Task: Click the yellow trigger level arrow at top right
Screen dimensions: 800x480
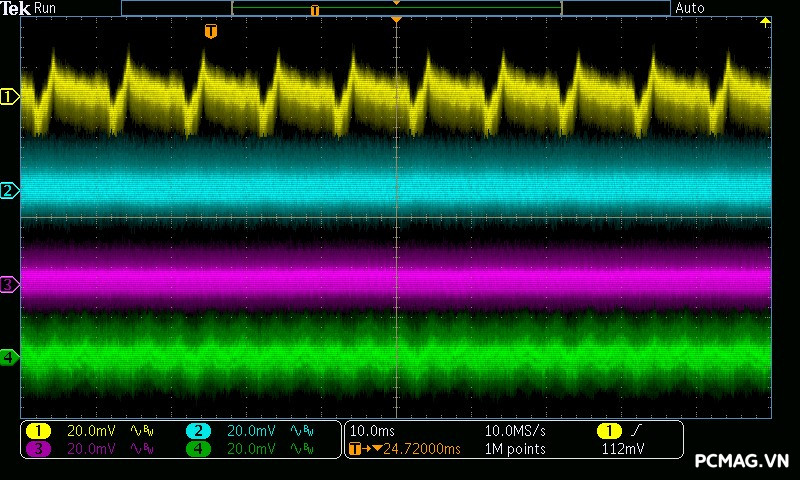Action: point(766,22)
